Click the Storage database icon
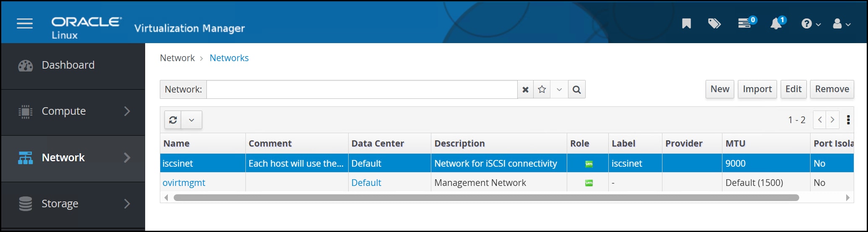 25,204
